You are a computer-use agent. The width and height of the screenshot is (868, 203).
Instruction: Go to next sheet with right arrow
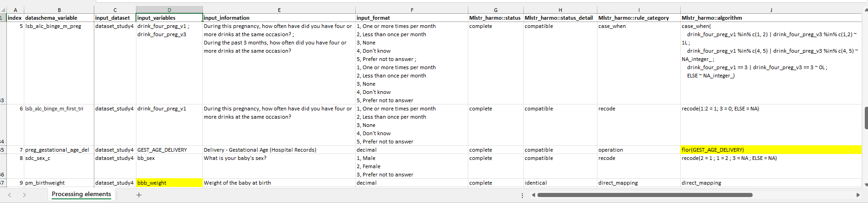[24, 195]
